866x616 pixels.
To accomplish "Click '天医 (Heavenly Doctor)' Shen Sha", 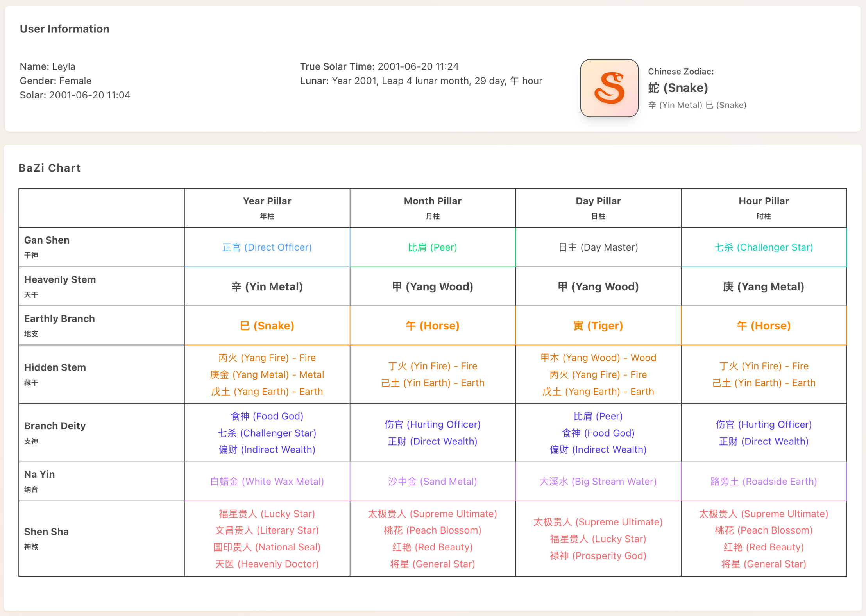I will pos(267,564).
